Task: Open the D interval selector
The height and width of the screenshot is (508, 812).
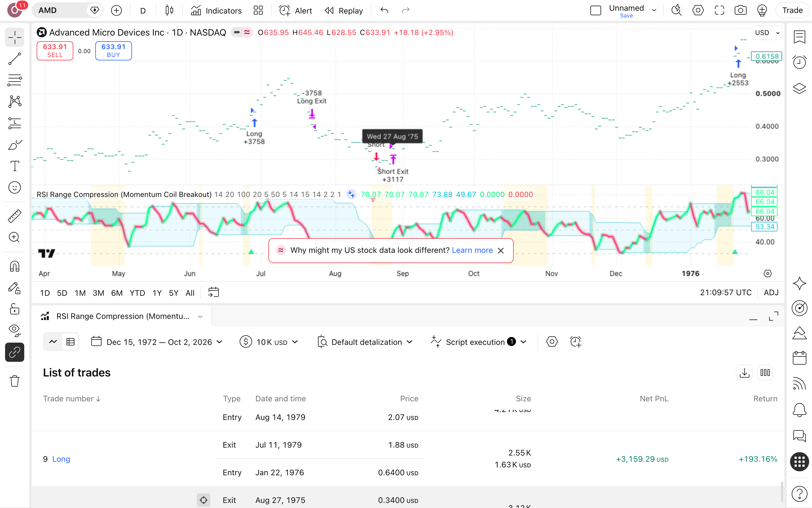Action: 143,10
